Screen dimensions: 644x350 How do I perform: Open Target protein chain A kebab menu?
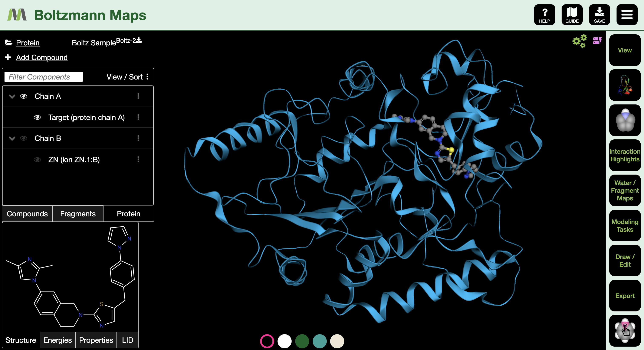coord(138,117)
